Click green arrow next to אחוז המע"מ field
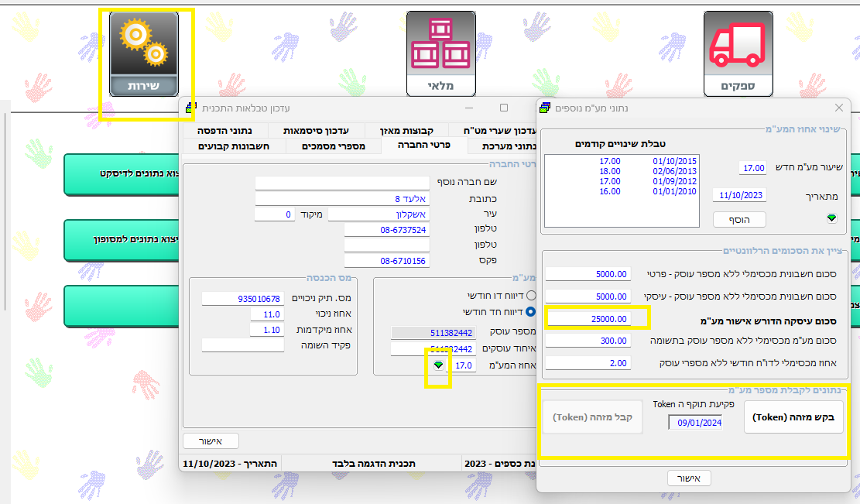The width and height of the screenshot is (860, 504). tap(439, 365)
